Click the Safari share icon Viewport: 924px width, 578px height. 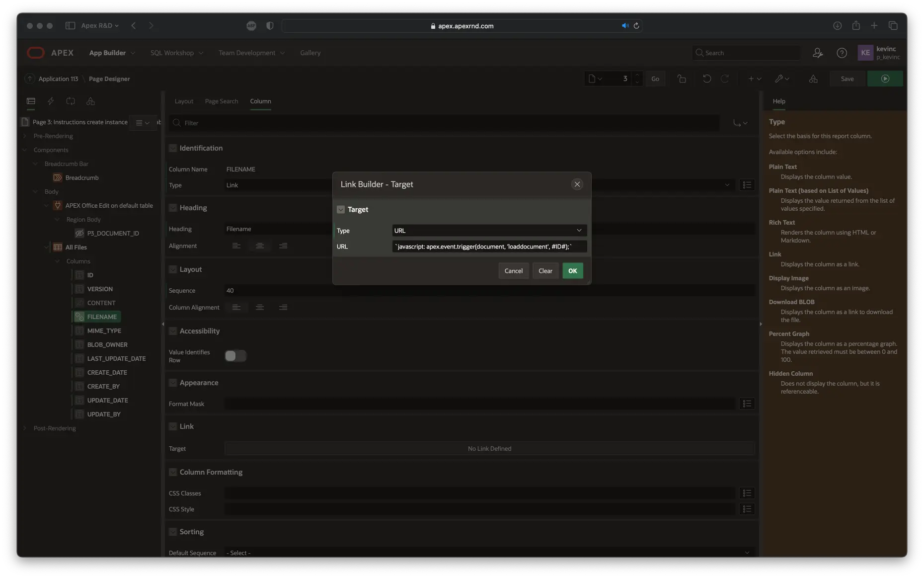click(856, 25)
